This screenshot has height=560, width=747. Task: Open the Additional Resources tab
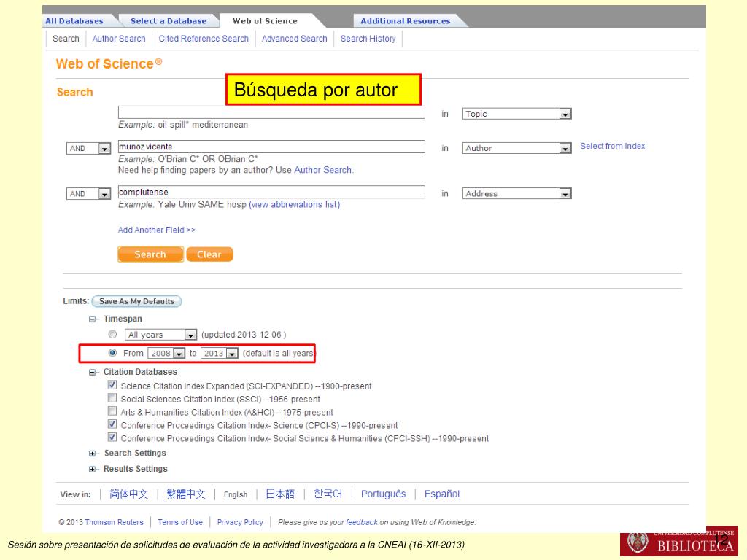point(406,21)
